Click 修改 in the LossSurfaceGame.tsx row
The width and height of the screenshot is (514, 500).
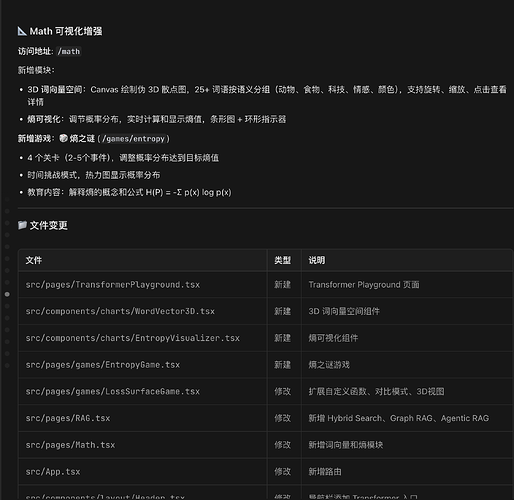click(283, 391)
